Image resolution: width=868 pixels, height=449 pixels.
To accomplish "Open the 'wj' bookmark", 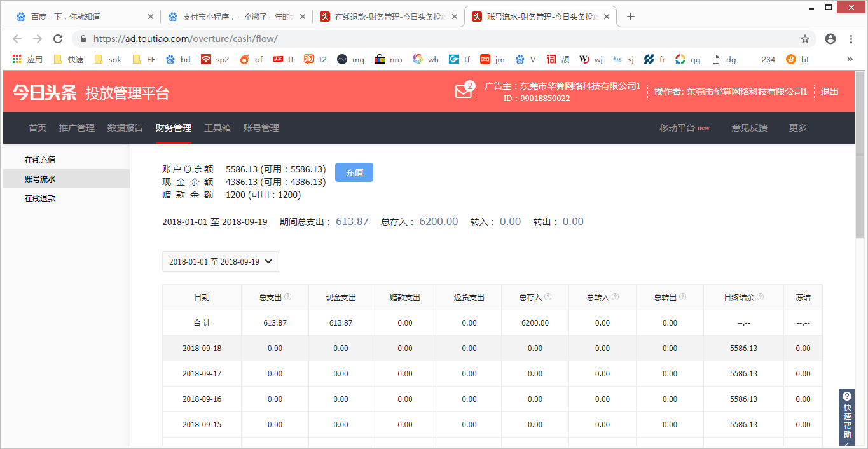I will click(591, 59).
